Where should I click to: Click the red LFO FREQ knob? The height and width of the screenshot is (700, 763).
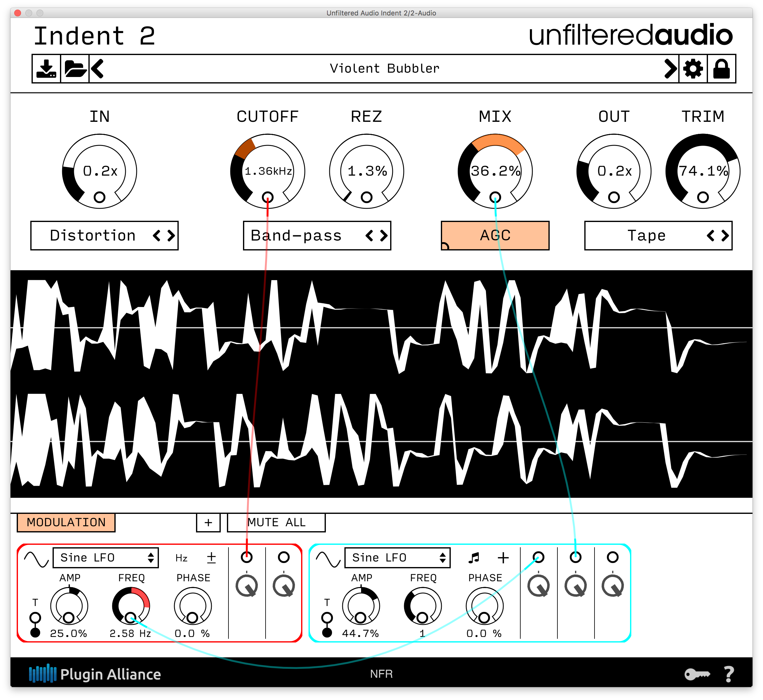click(131, 606)
